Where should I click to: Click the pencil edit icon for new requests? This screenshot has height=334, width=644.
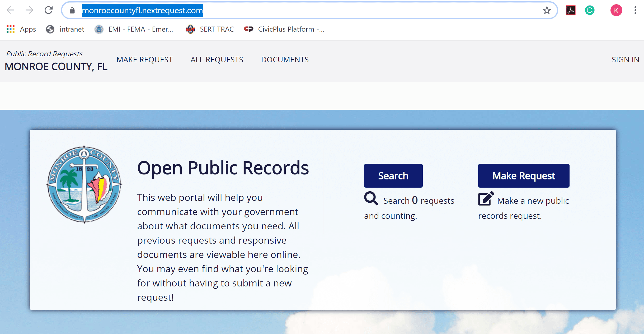[x=486, y=199]
